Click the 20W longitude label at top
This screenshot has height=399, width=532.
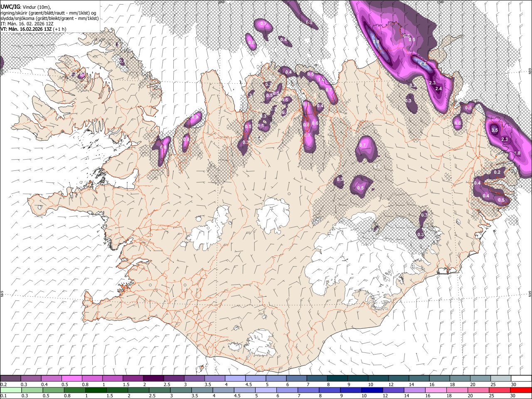pos(221,2)
